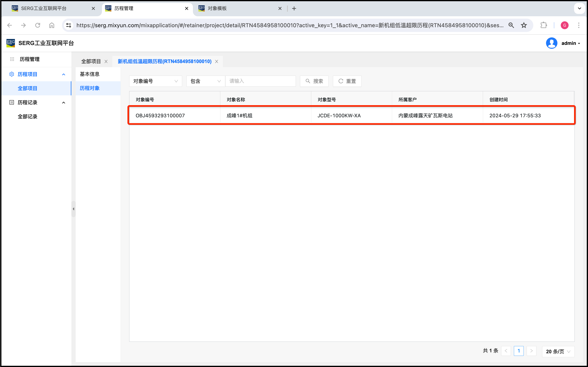The height and width of the screenshot is (367, 588).
Task: Click the admin user avatar icon
Action: pos(552,43)
